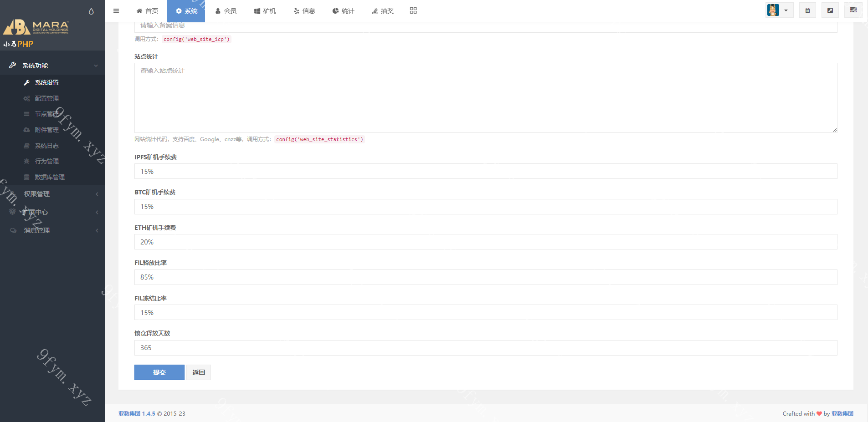Click the 返回 button
Screen dimensions: 868x422
pyautogui.click(x=199, y=372)
